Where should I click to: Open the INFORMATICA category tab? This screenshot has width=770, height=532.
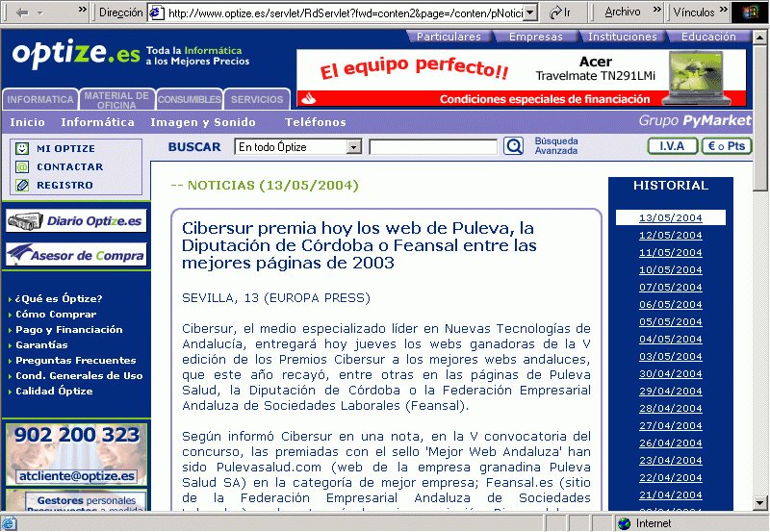click(40, 99)
